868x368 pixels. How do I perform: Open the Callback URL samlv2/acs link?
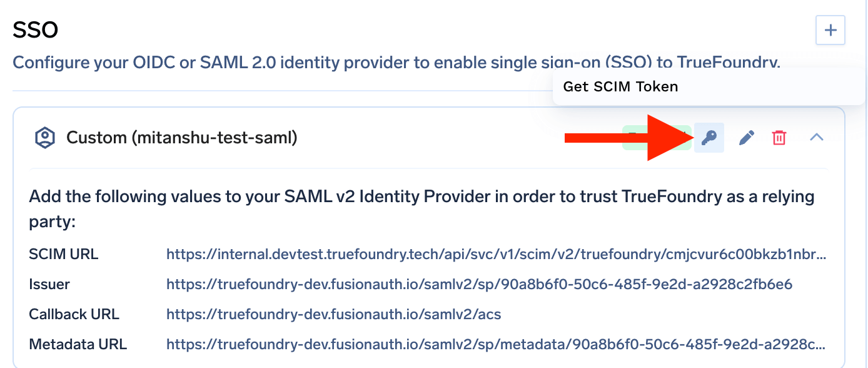(333, 314)
